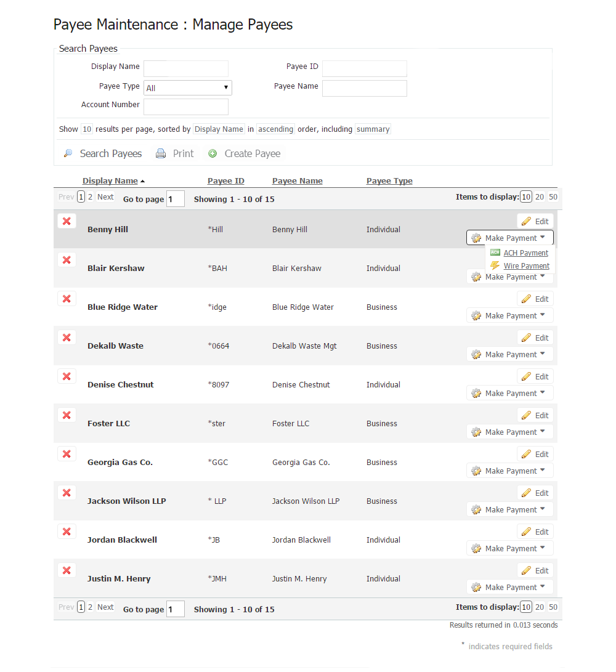Image resolution: width=616 pixels, height=672 pixels.
Task: Change the results per page value 10
Action: point(87,129)
